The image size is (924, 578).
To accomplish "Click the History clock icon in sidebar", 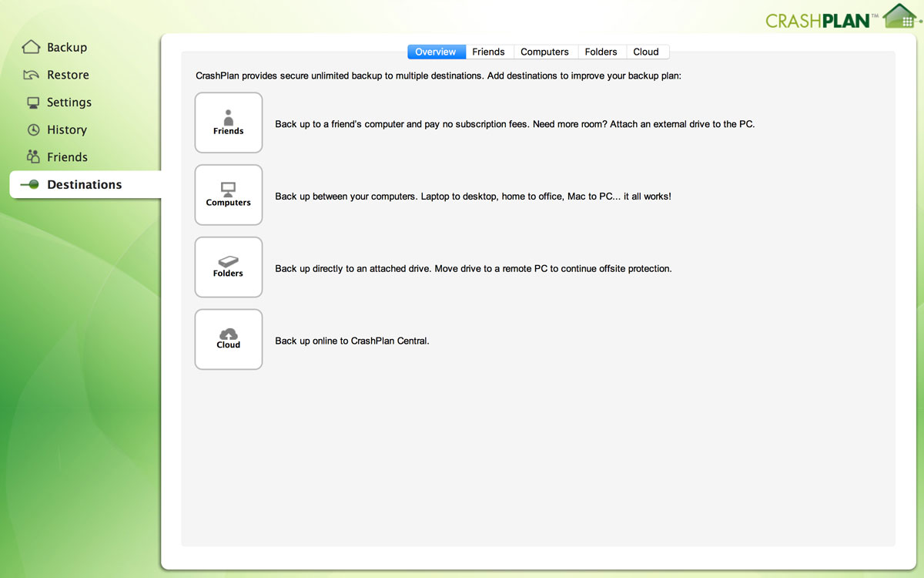I will 32,130.
